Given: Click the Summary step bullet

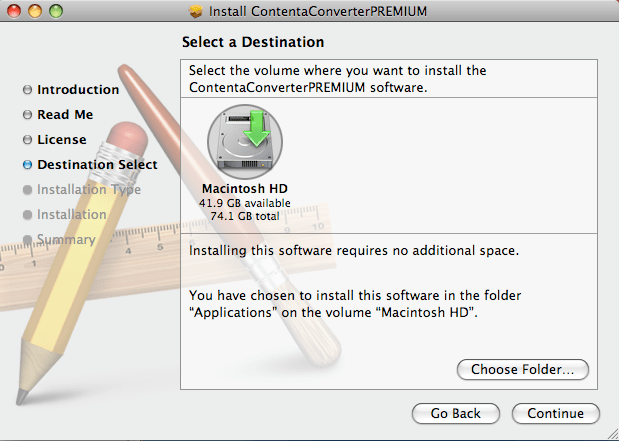Looking at the screenshot, I should coord(27,239).
